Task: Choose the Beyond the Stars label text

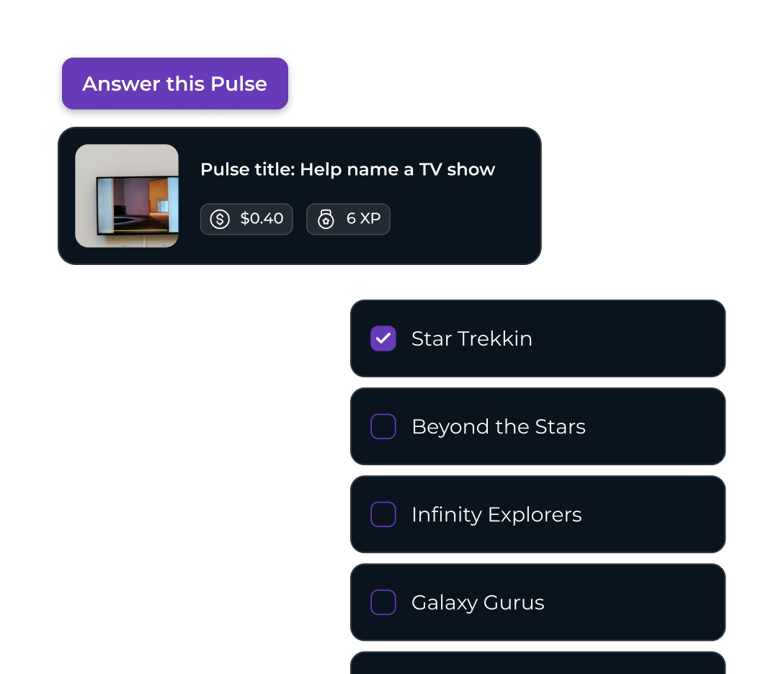Action: click(499, 427)
